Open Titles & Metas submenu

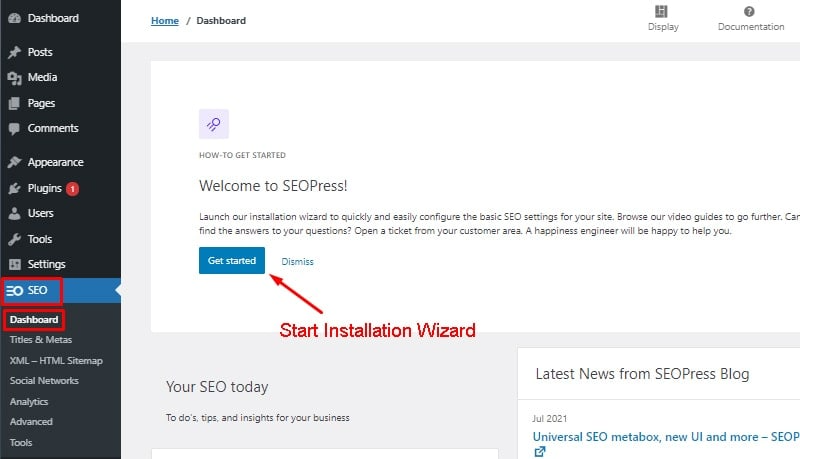40,340
